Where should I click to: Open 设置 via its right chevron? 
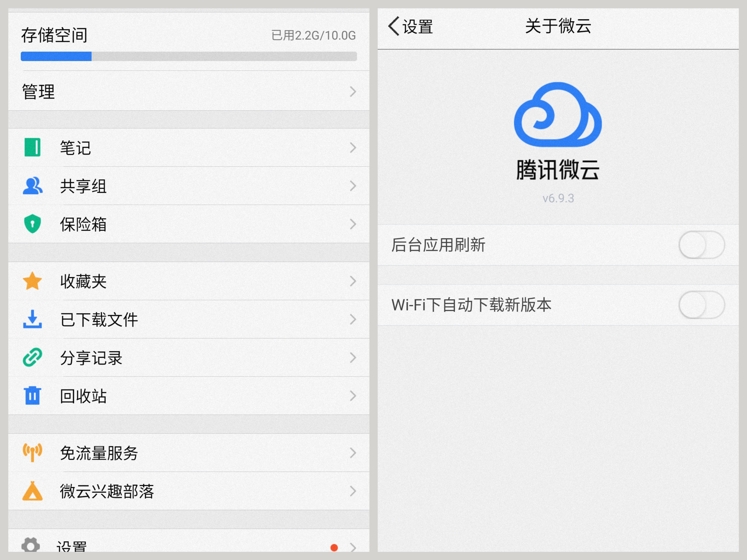coord(353,547)
